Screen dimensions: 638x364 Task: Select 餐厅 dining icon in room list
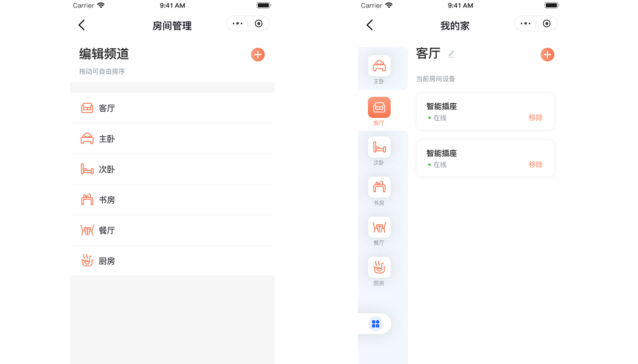(x=87, y=230)
